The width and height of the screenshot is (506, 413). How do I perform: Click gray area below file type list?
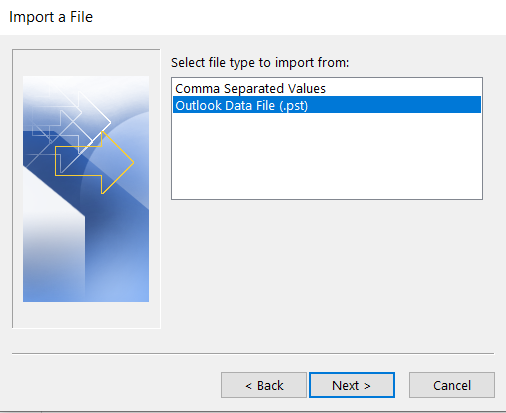point(327,273)
